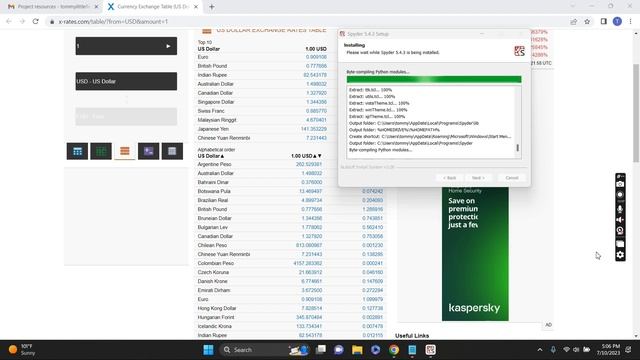Open the notification center icon
Image resolution: width=640 pixels, height=360 pixels.
[x=629, y=350]
